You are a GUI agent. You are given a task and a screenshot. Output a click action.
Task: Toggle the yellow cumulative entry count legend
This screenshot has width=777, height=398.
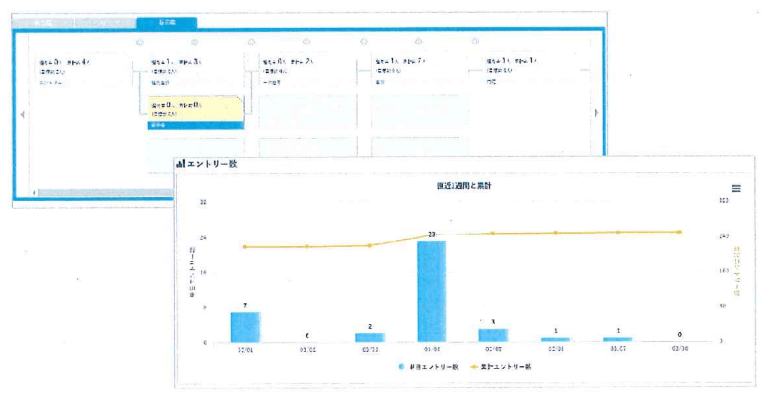(500, 367)
